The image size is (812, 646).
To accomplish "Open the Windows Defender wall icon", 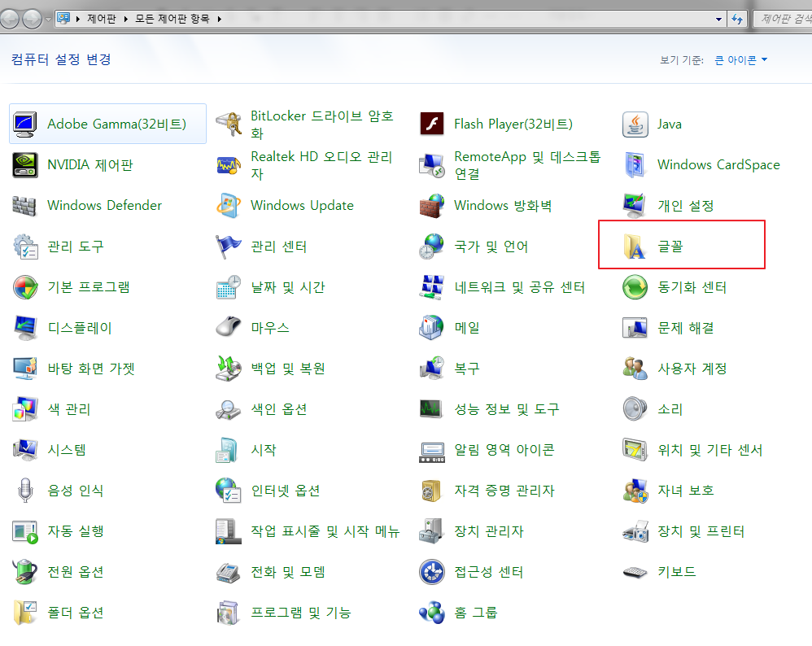I will (25, 206).
